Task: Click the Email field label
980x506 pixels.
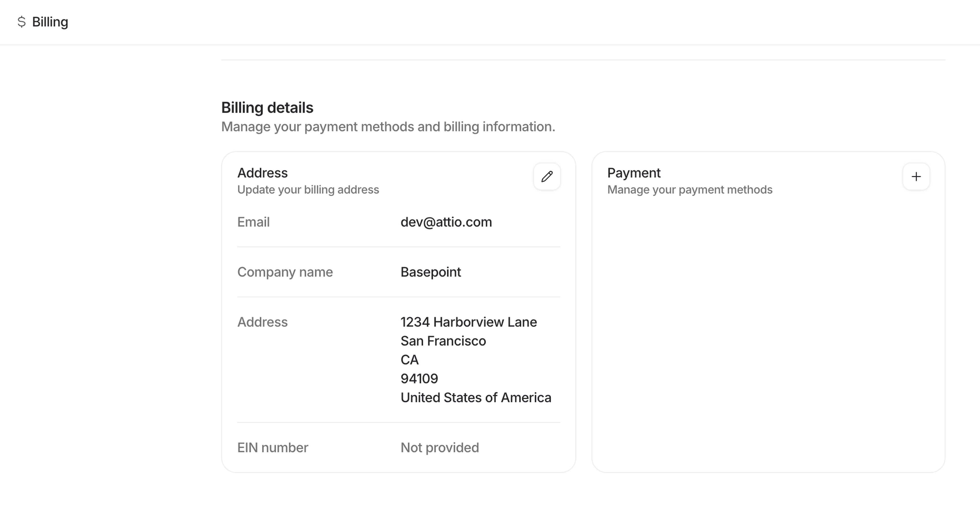Action: (253, 222)
